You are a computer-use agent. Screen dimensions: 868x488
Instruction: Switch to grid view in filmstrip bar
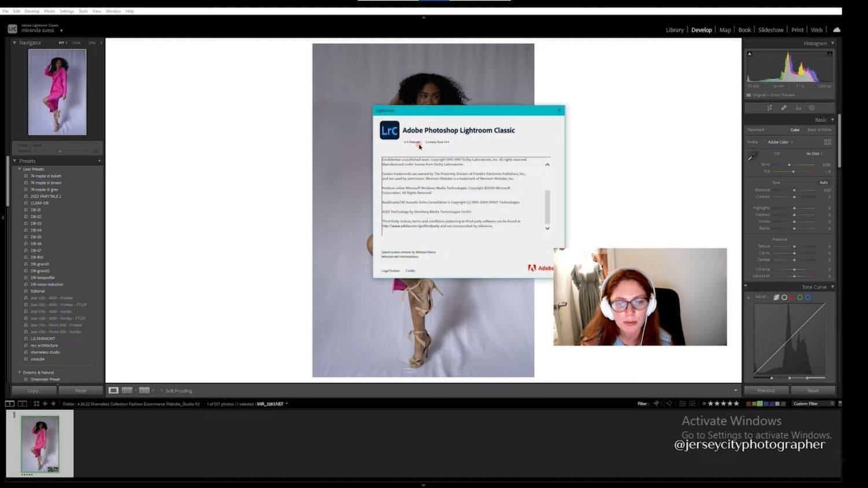[36, 403]
